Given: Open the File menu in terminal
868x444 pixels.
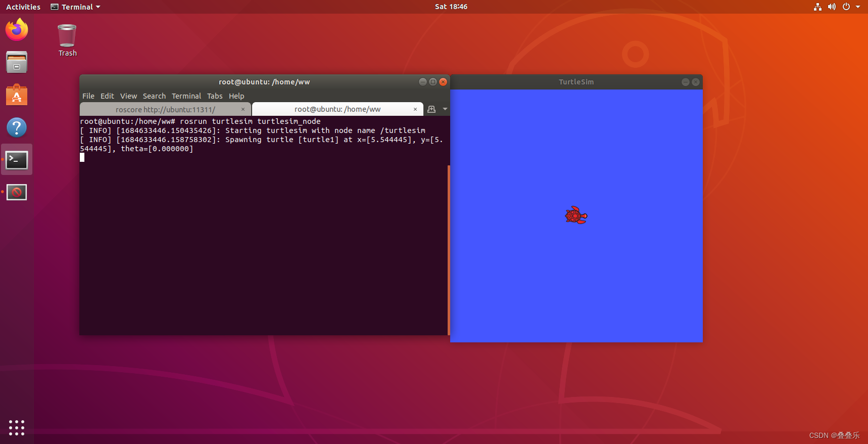Looking at the screenshot, I should 88,96.
